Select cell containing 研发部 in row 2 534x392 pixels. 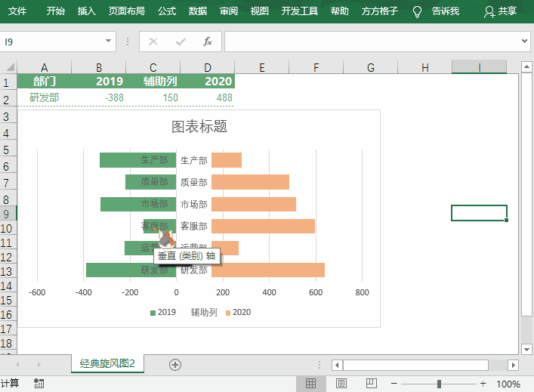point(45,97)
